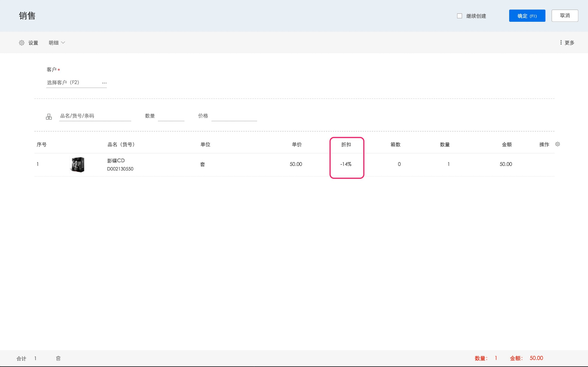The width and height of the screenshot is (588, 367).
Task: Click the table column settings gear
Action: point(557,144)
